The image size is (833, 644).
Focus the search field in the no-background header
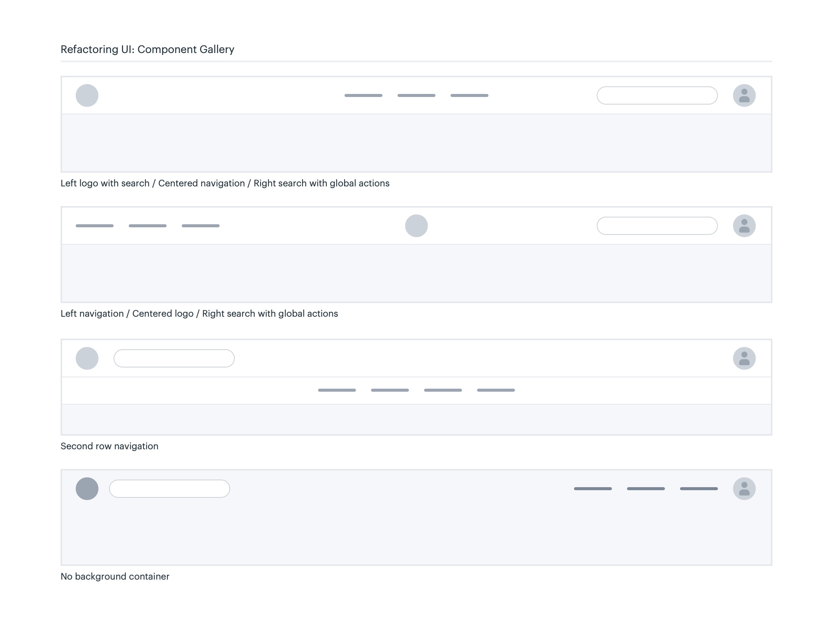pos(169,489)
